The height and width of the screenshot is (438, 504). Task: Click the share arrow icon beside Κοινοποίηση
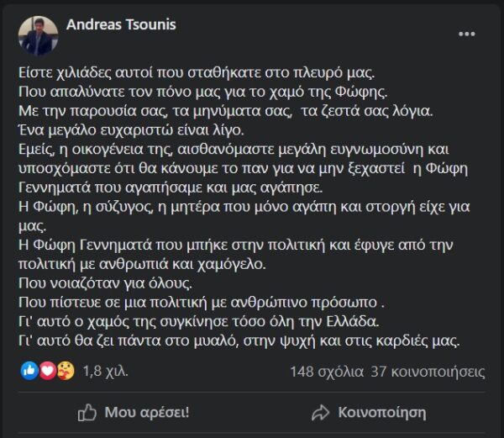320,412
